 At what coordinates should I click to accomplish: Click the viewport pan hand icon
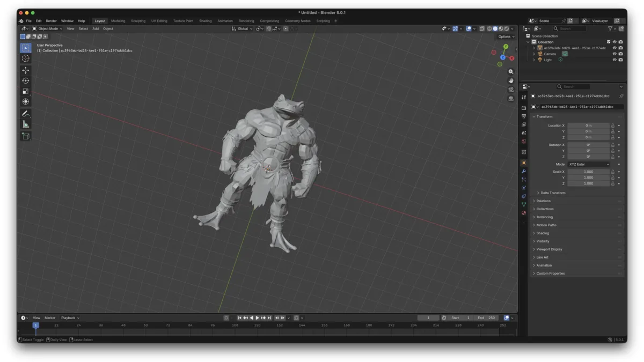point(511,80)
